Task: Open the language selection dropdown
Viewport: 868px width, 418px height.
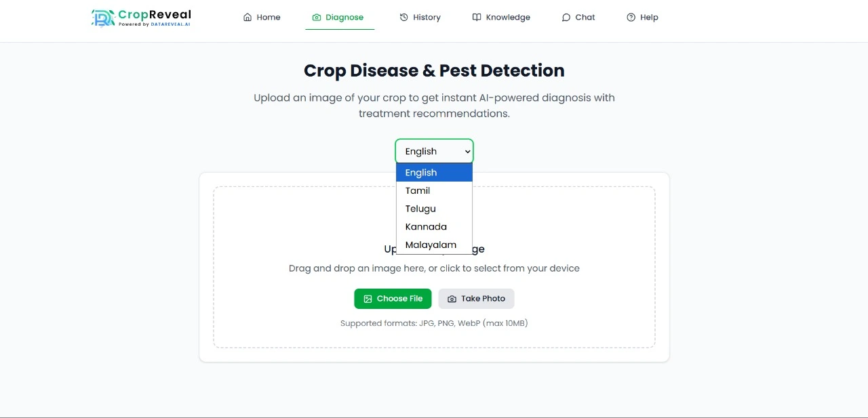Action: click(434, 150)
